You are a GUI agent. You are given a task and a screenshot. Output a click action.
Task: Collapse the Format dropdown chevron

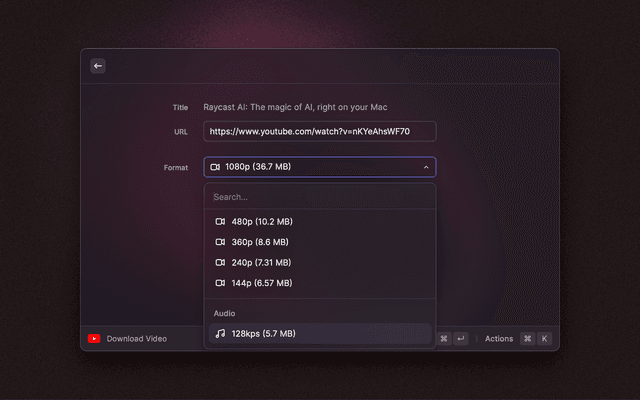point(426,167)
